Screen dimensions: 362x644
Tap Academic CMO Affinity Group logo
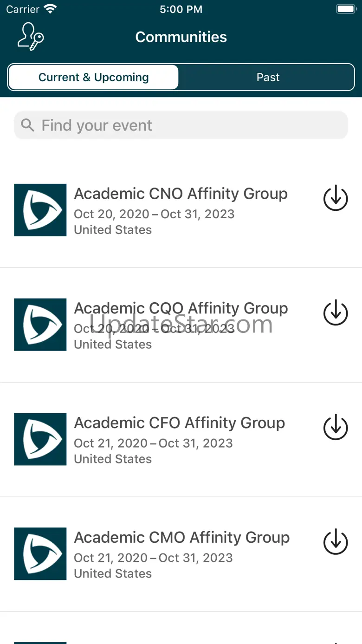40,554
